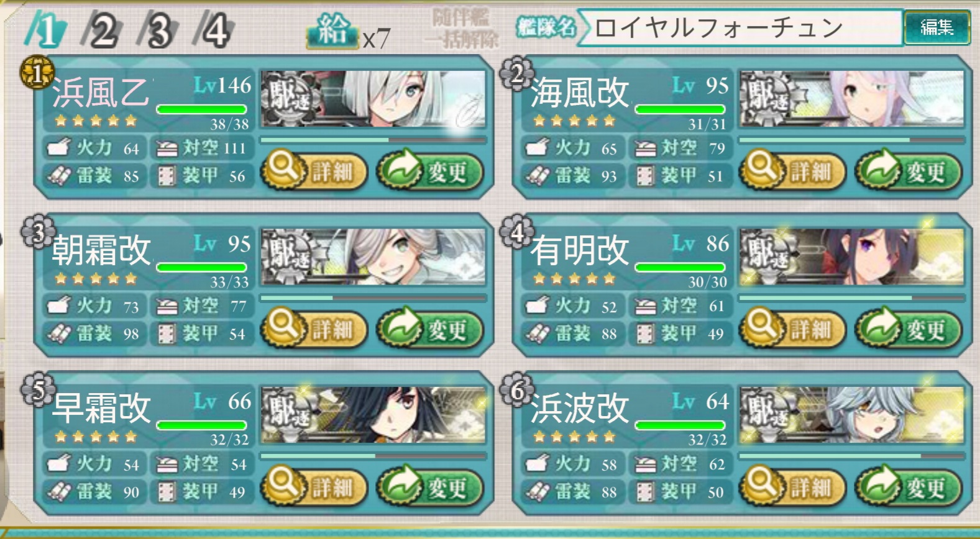Click the 有明改 ship portrait banner
Viewport: 980px width, 539px height.
tap(851, 257)
